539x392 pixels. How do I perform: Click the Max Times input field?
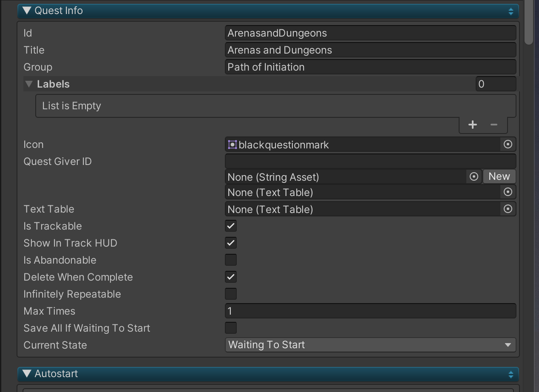coord(370,311)
